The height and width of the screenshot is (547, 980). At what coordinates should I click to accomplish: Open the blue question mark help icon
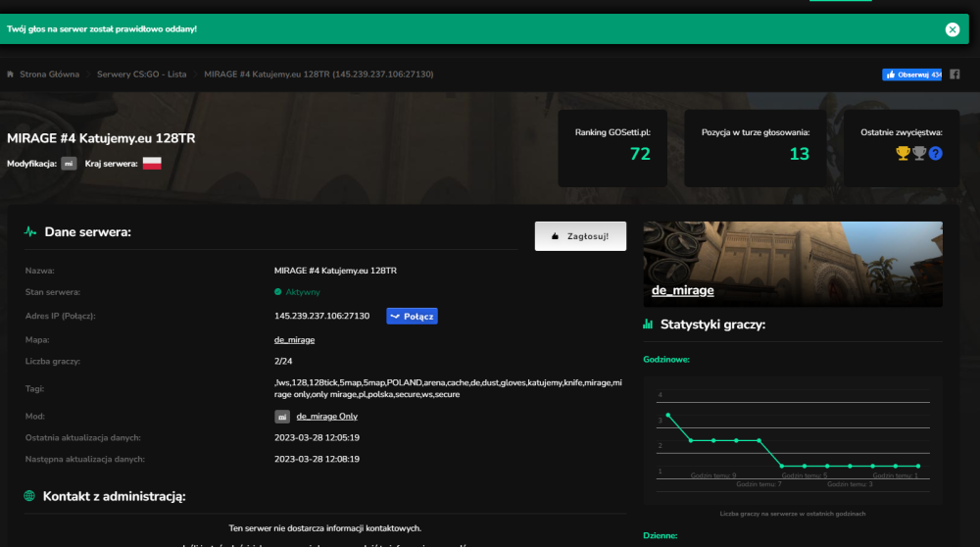click(935, 153)
